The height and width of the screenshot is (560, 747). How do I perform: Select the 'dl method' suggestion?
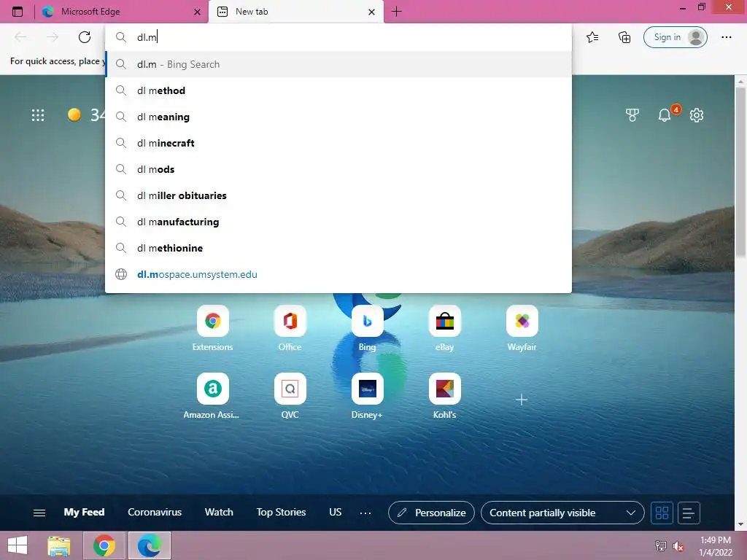click(338, 90)
